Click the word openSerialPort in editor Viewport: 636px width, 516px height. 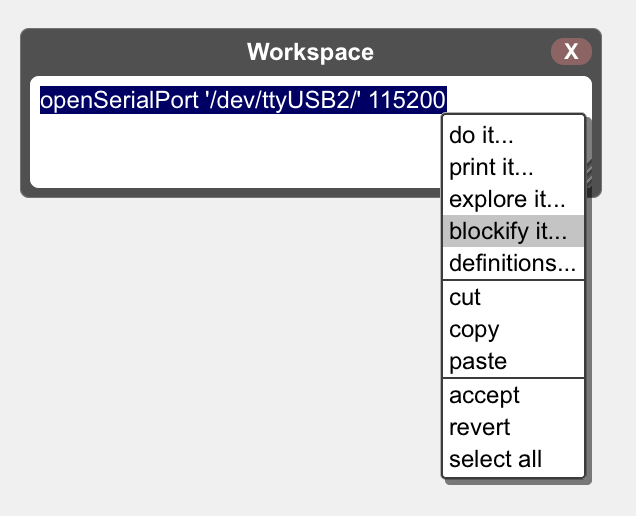click(x=119, y=100)
